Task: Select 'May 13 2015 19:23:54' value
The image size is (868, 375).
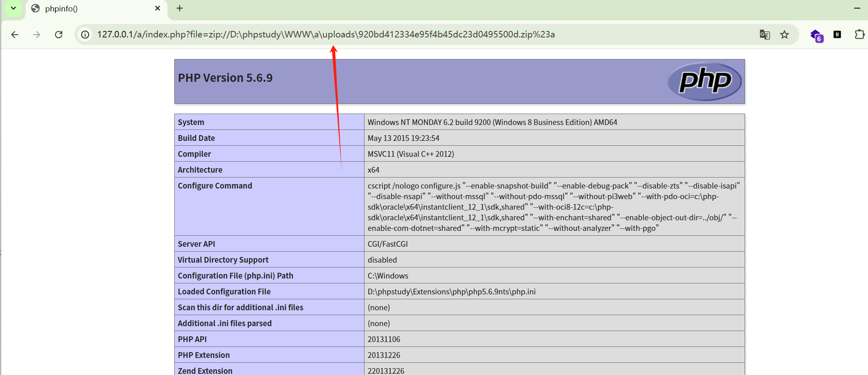Action: click(x=404, y=138)
